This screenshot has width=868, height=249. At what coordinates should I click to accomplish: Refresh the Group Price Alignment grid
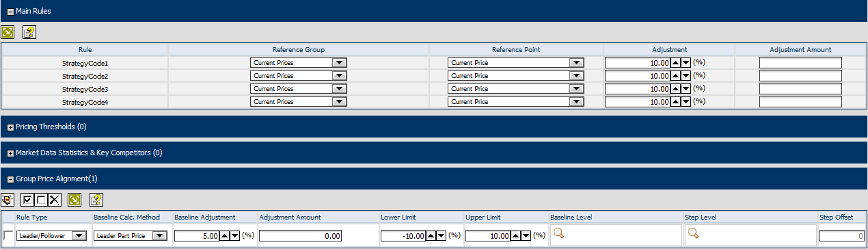point(75,200)
